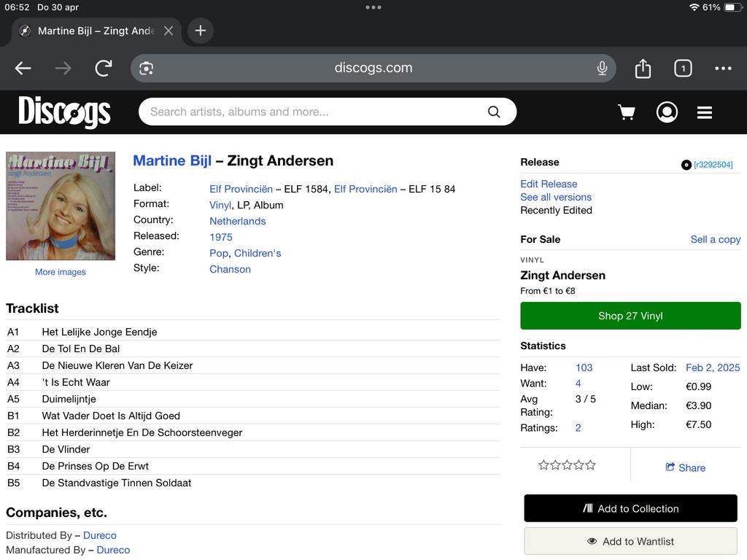Screen dimensions: 747x560
Task: Click the Netherlands country link
Action: point(238,221)
